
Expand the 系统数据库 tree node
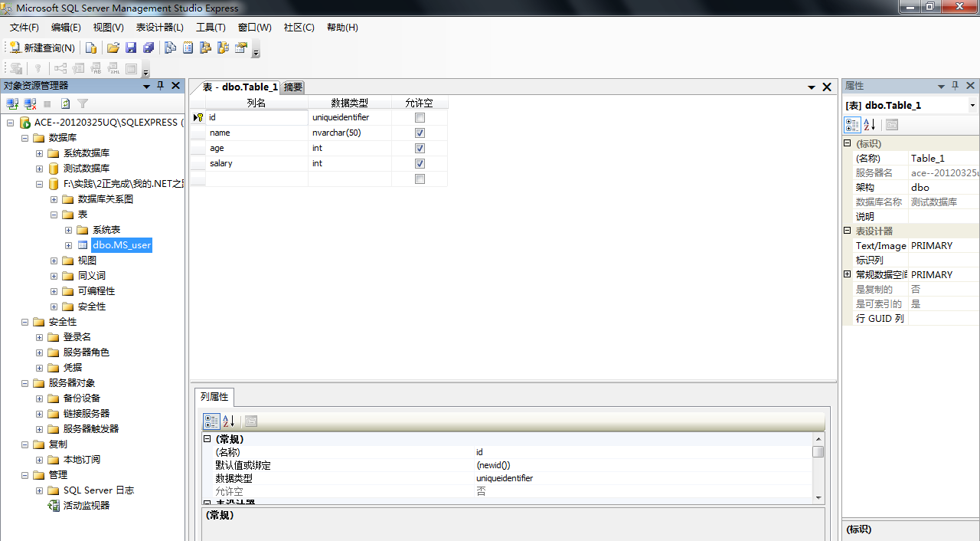point(39,153)
